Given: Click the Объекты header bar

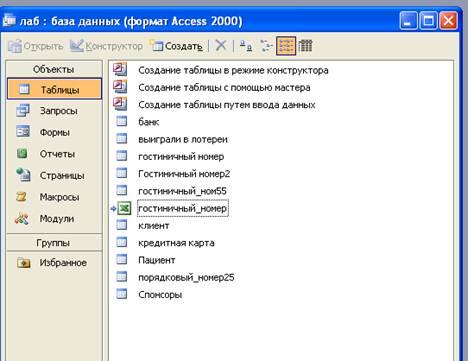Looking at the screenshot, I should click(x=54, y=69).
